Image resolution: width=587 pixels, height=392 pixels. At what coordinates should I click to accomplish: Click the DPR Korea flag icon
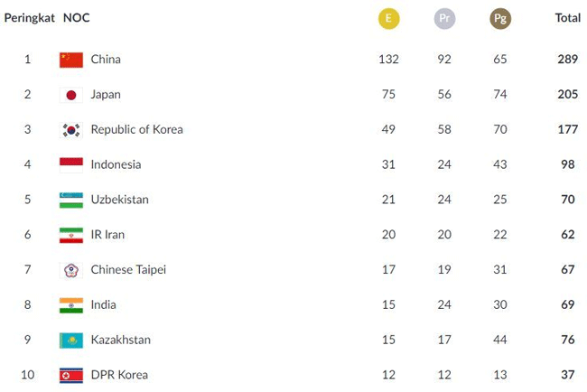coord(71,375)
